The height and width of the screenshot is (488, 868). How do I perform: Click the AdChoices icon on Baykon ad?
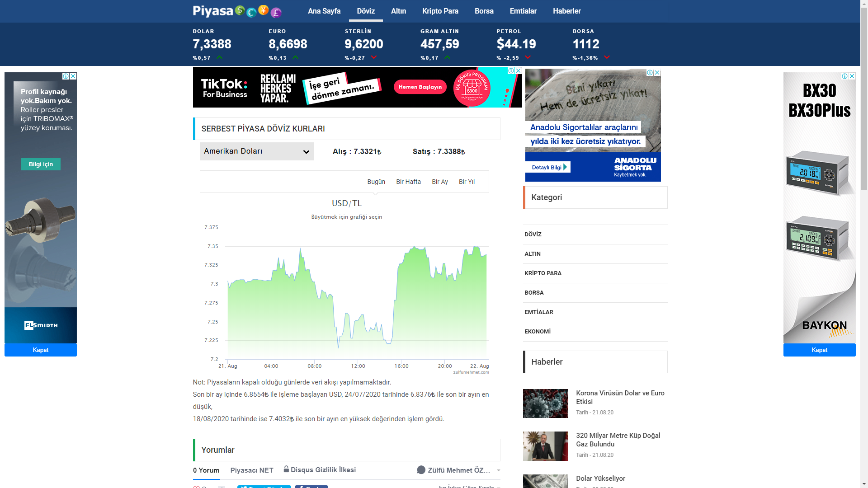(844, 76)
